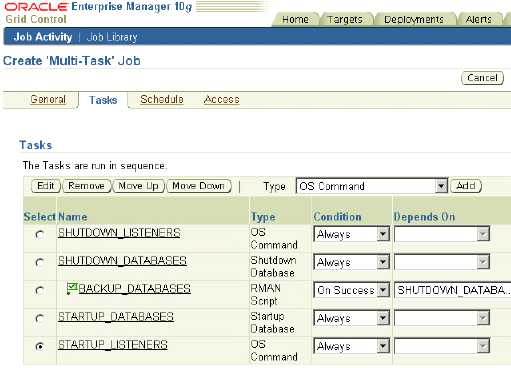Open Depends On dropdown for SHUTDOWN_LISTENERS
The height and width of the screenshot is (368, 511).
click(442, 234)
